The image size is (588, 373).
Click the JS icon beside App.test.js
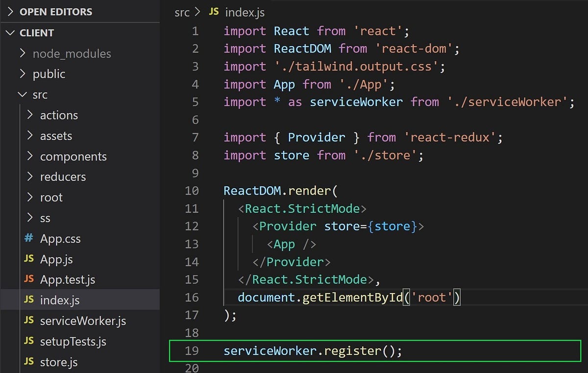tap(28, 279)
